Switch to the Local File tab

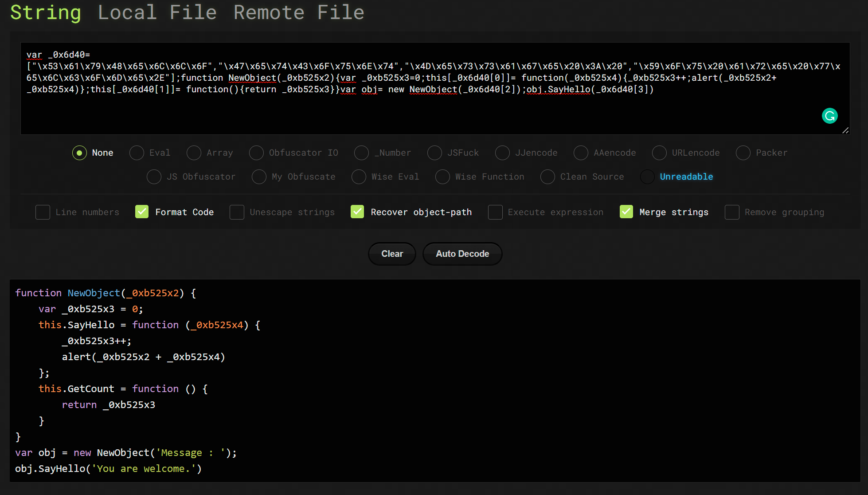click(157, 12)
